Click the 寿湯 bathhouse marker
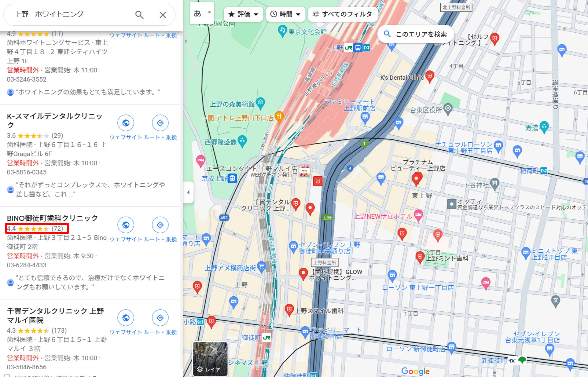The width and height of the screenshot is (588, 377). click(x=544, y=127)
